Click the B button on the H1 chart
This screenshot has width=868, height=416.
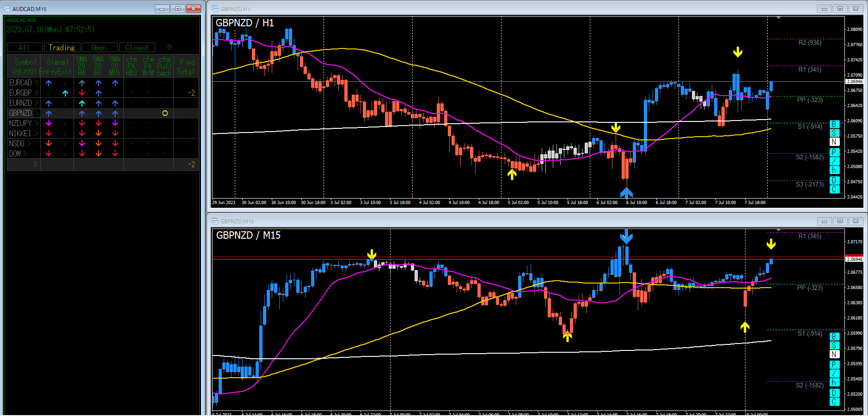[834, 124]
